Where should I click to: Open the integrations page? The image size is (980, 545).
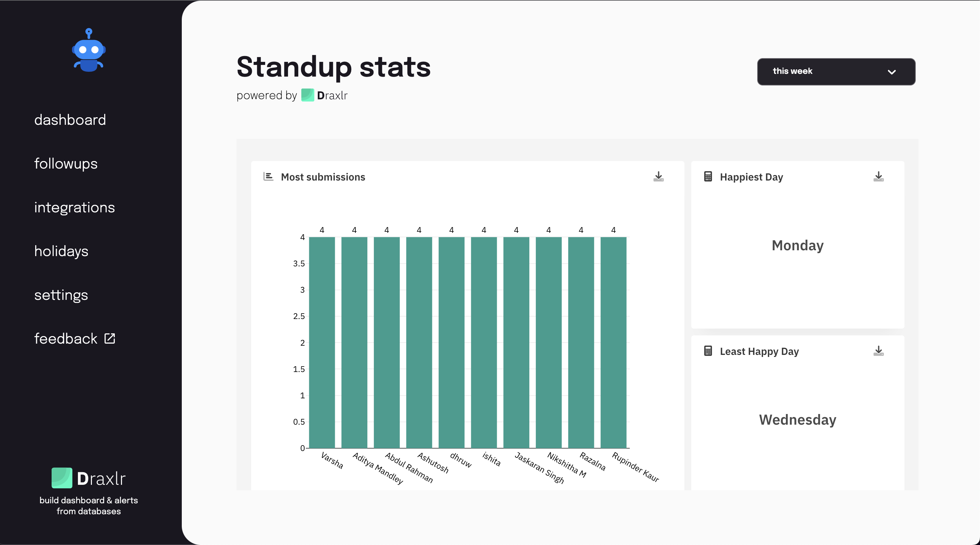pyautogui.click(x=74, y=208)
